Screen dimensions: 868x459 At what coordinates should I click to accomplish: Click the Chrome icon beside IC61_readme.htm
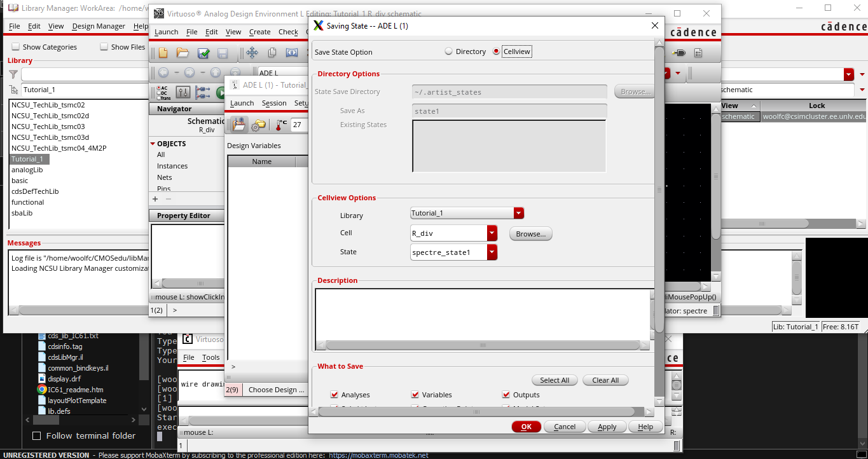click(x=42, y=390)
